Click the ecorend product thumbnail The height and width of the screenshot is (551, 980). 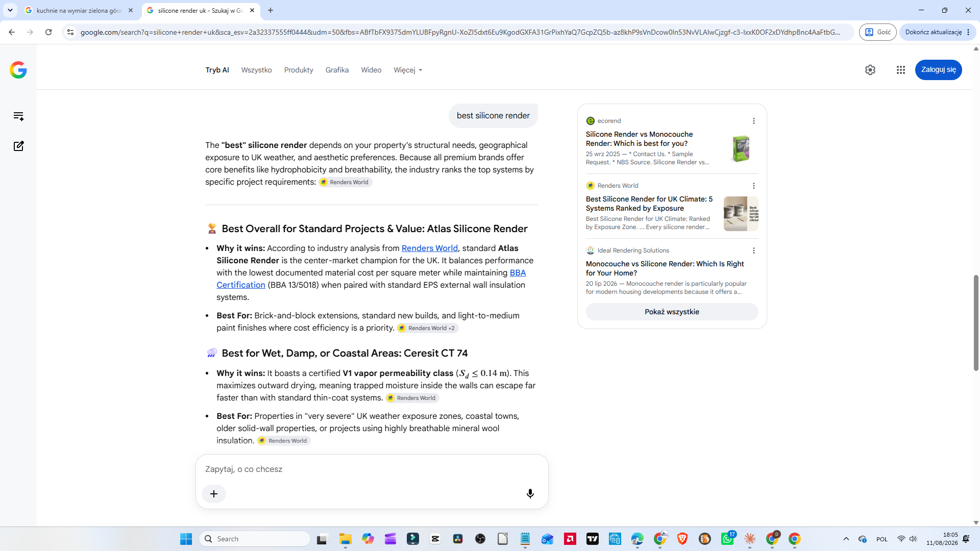click(741, 148)
